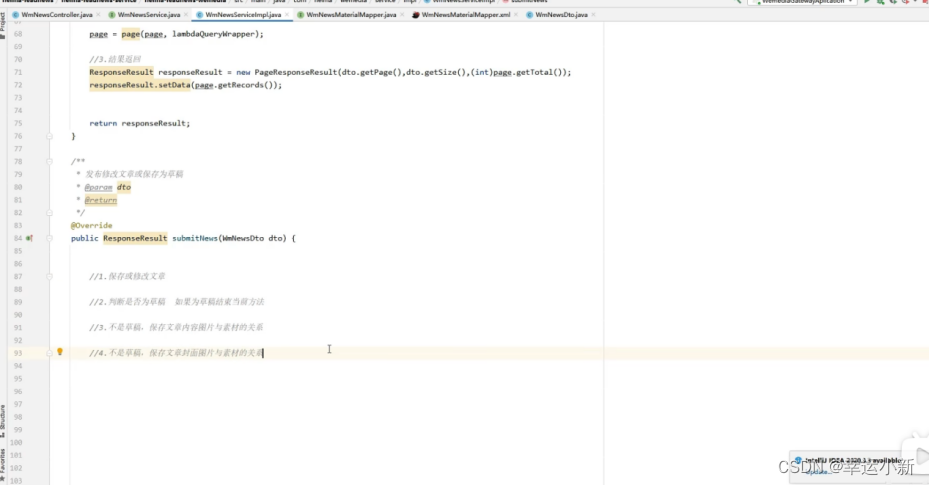Click the @Override annotation on line 83
This screenshot has width=930, height=485.
click(x=91, y=225)
